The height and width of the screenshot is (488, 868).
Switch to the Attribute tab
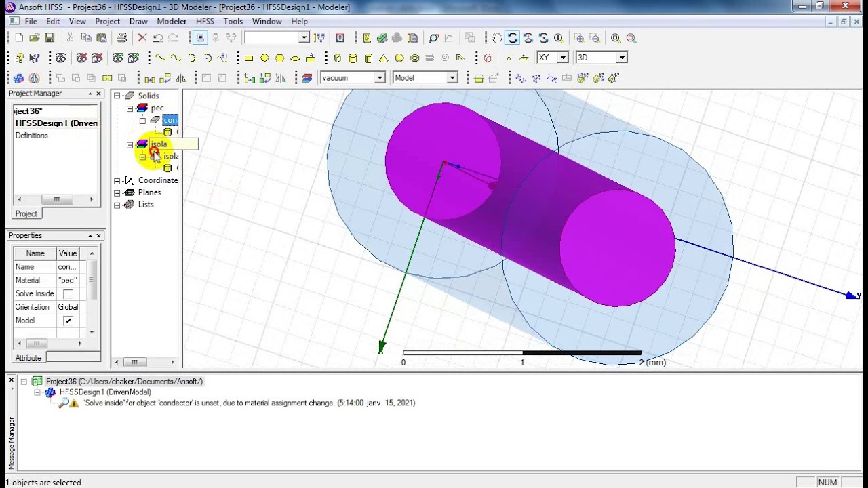click(x=28, y=357)
